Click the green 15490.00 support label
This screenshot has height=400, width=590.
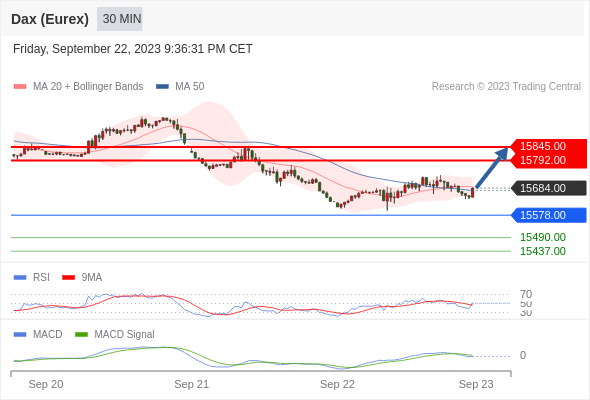point(543,237)
